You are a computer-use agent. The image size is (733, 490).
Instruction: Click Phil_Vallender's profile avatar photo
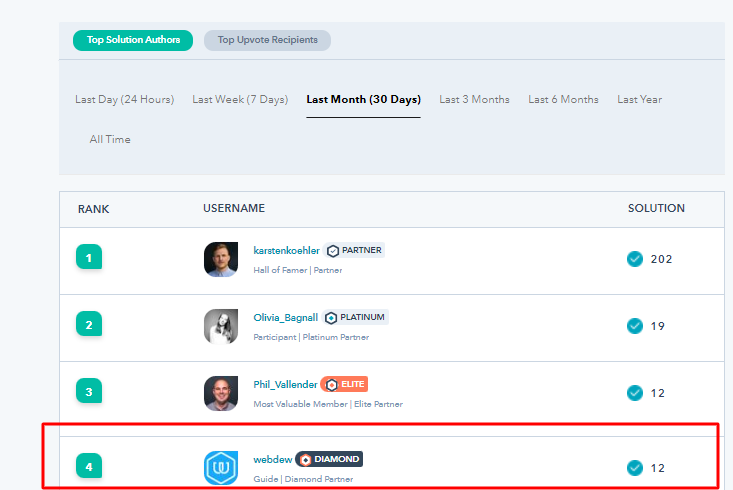coord(221,393)
